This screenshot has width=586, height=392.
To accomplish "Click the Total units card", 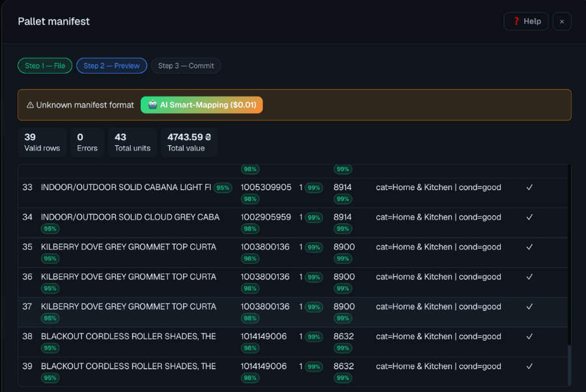I will (x=132, y=142).
